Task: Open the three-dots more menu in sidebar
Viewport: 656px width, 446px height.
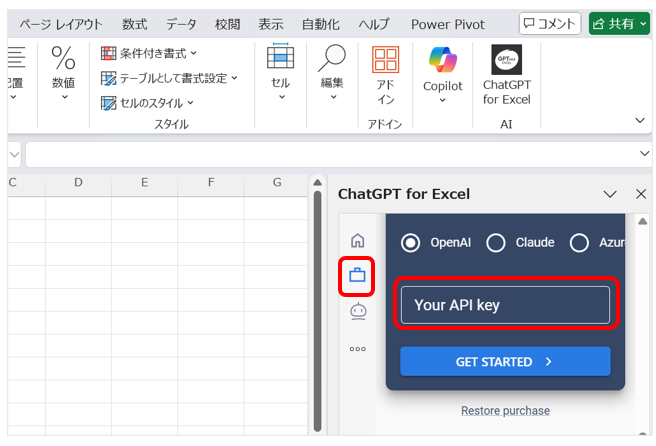Action: [358, 349]
